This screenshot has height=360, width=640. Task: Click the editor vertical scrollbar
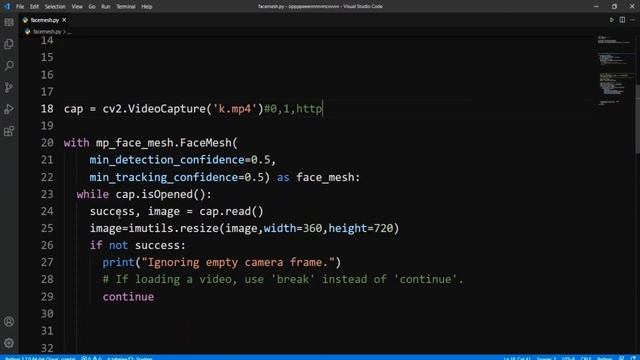(637, 118)
